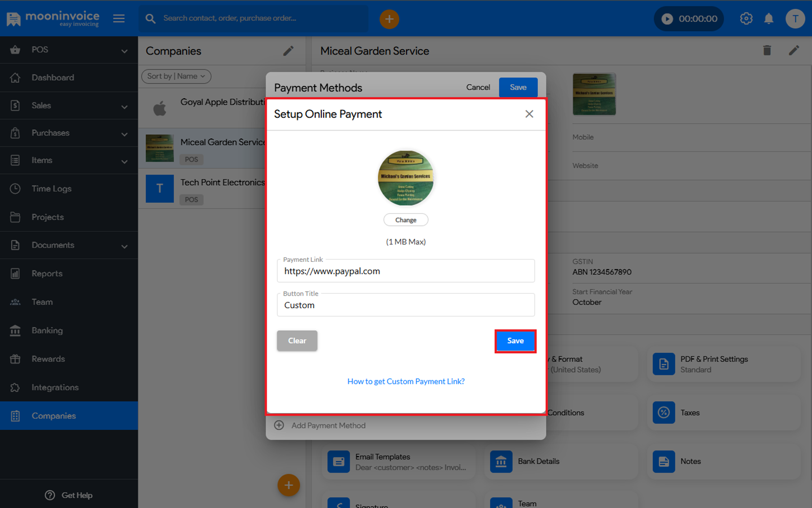Expand the Sales menu chevron
This screenshot has width=812, height=508.
click(124, 106)
